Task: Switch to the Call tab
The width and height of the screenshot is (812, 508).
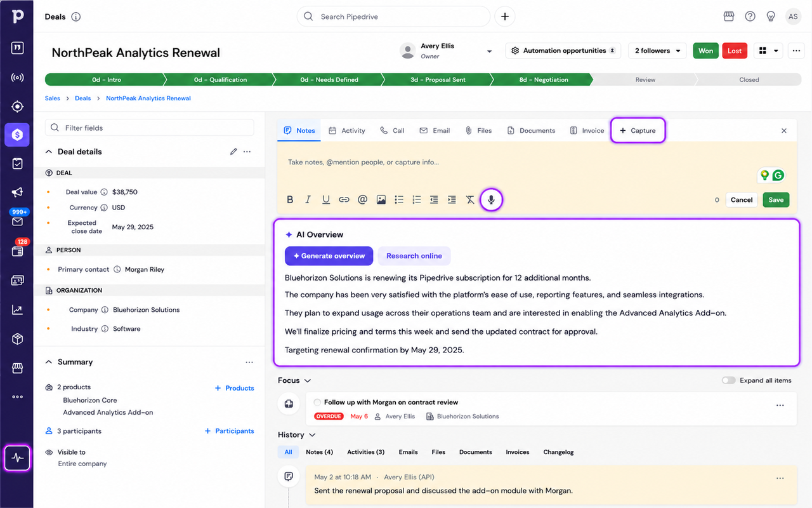Action: [392, 130]
